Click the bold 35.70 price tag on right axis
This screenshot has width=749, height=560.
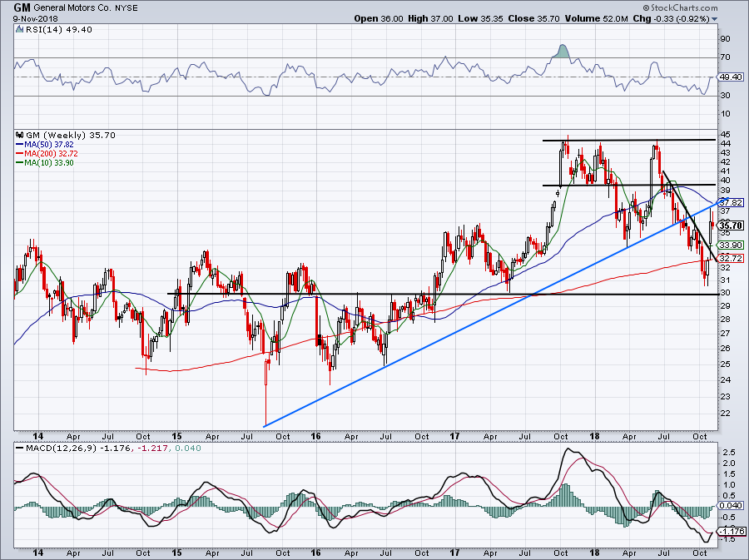pyautogui.click(x=731, y=225)
